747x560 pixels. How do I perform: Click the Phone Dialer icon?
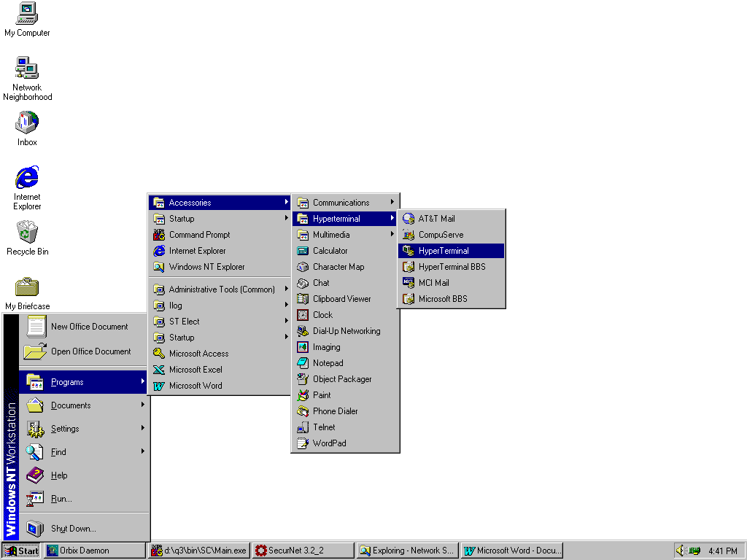click(303, 411)
